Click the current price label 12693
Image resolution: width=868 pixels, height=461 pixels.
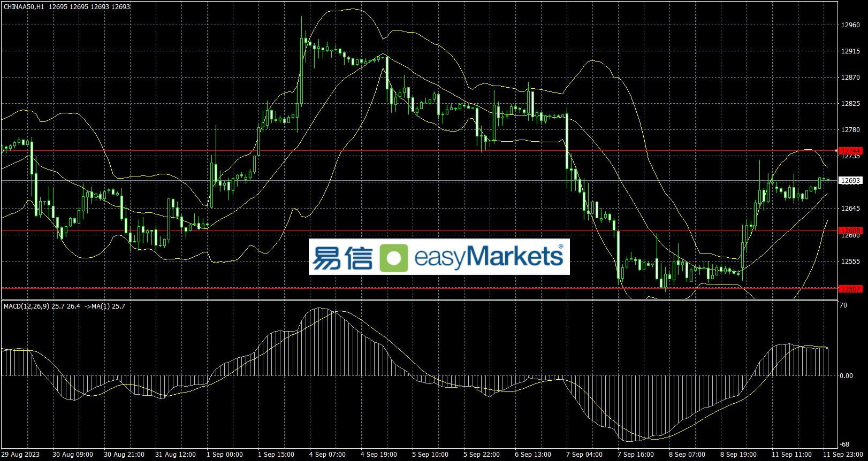point(850,181)
